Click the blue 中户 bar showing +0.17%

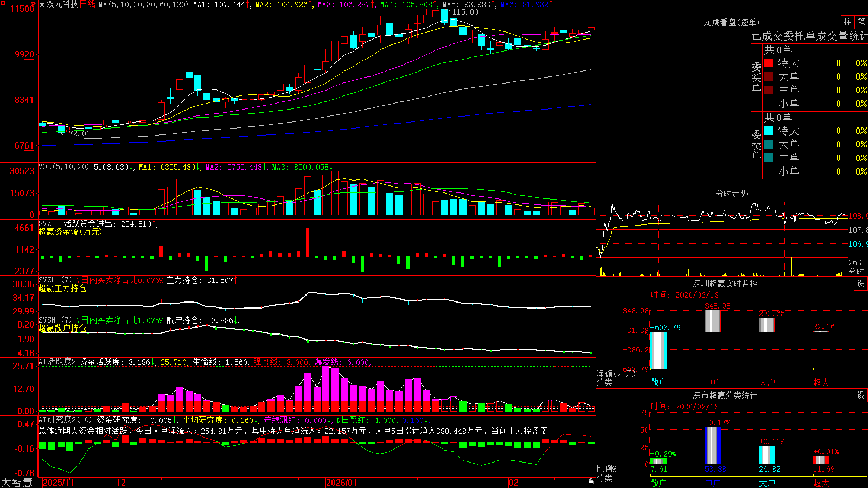point(713,445)
